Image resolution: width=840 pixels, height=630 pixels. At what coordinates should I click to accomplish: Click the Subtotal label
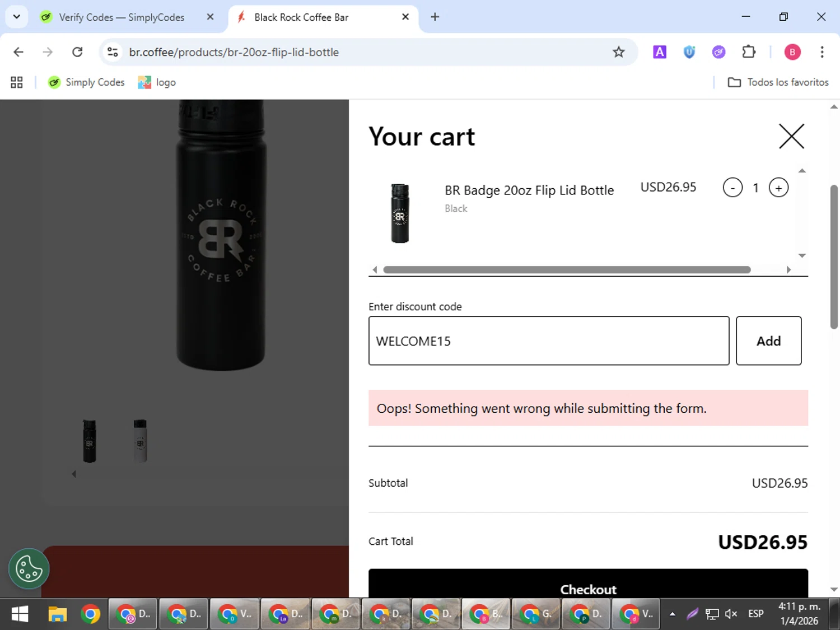(x=388, y=483)
